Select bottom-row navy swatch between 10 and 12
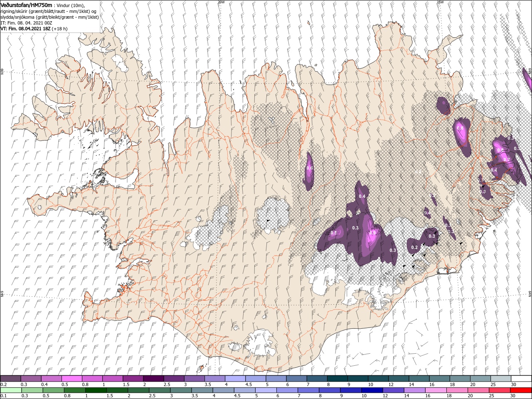The height and width of the screenshot is (399, 532). click(372, 391)
